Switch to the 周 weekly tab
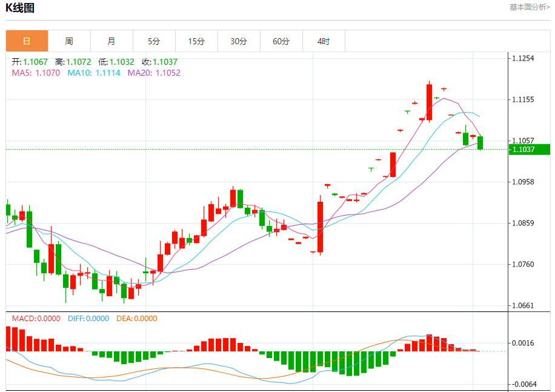The height and width of the screenshot is (392, 555). click(69, 41)
